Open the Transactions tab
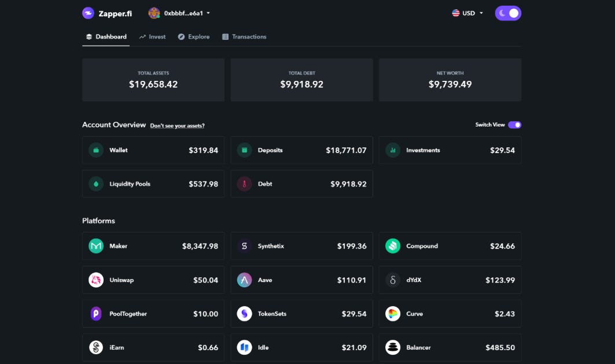The width and height of the screenshot is (615, 364). point(244,36)
